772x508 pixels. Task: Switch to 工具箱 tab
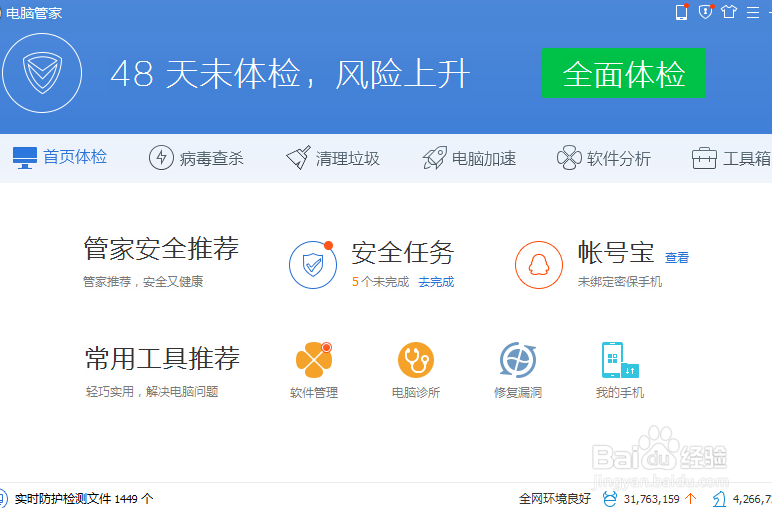[731, 158]
